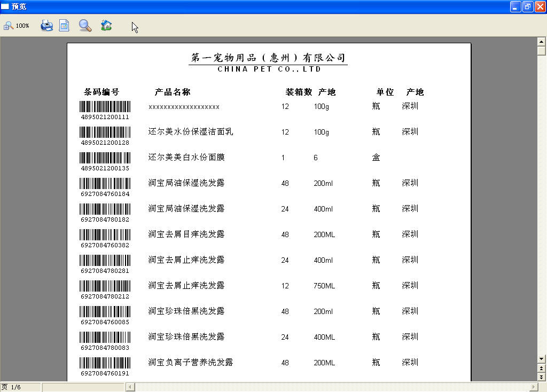The image size is (547, 392).
Task: Click the horizontal scrollbar right arrow
Action: (x=534, y=387)
